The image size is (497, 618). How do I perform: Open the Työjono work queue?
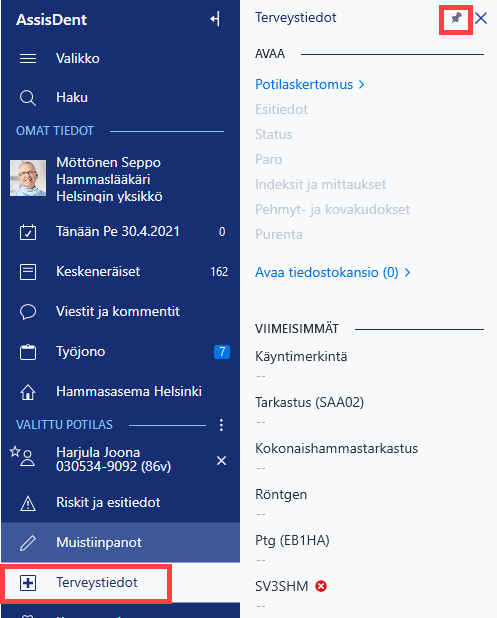(121, 352)
